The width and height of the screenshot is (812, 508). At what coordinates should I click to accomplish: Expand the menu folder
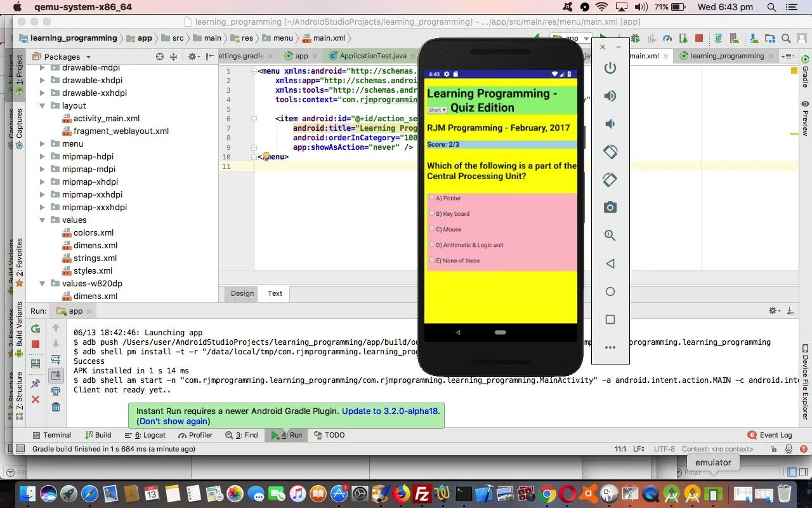(43, 144)
